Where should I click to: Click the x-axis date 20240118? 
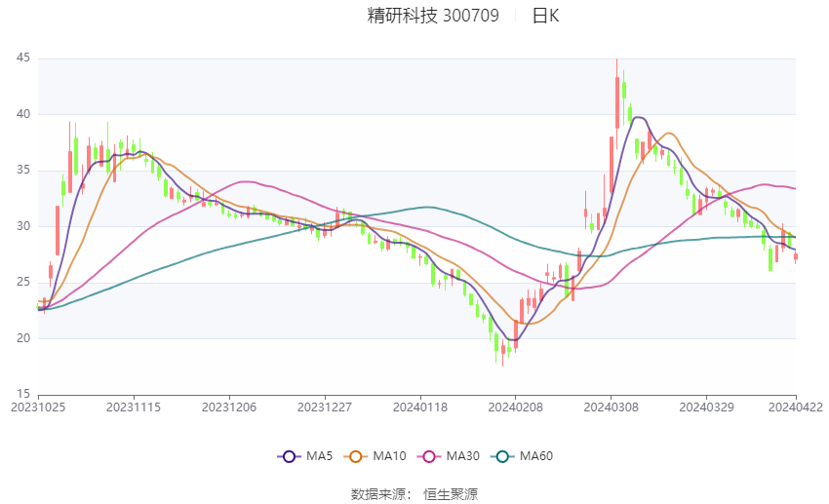(420, 407)
